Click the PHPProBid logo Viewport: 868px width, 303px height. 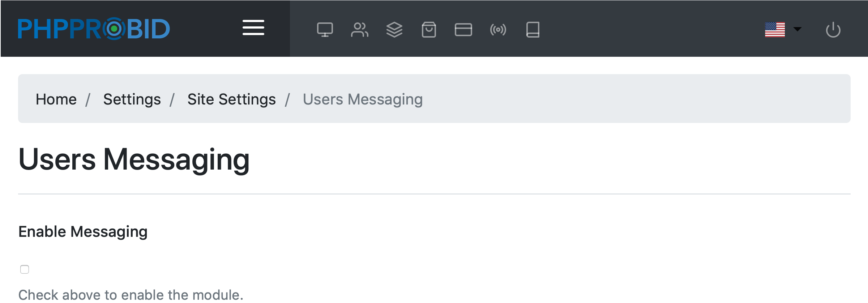tap(94, 29)
